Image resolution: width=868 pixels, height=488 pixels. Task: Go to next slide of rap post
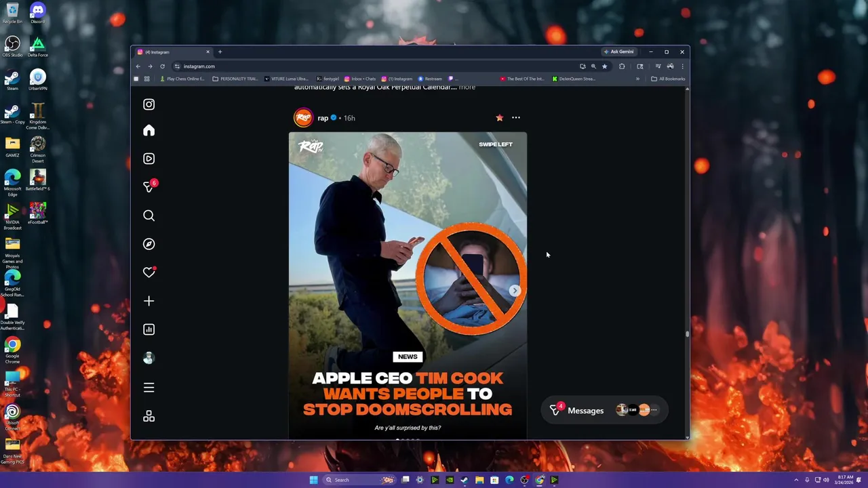[515, 291]
